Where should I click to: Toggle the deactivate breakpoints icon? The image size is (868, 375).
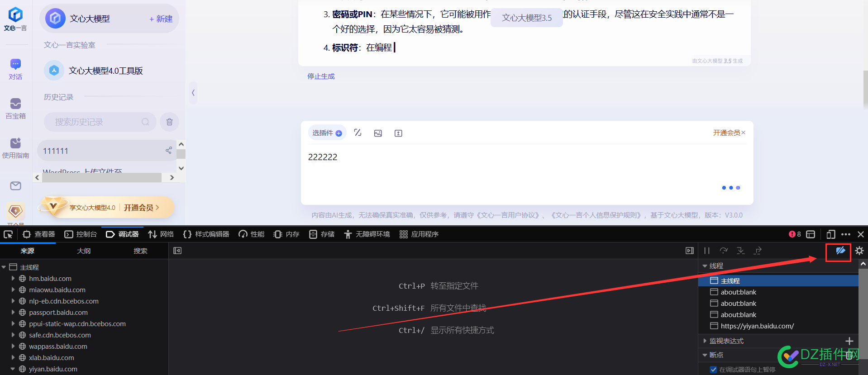pyautogui.click(x=840, y=251)
